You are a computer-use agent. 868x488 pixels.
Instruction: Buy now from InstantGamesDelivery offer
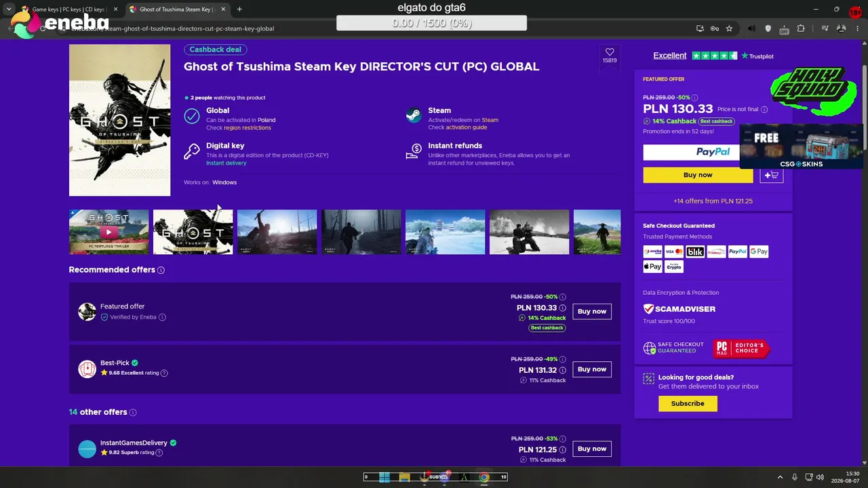click(592, 449)
